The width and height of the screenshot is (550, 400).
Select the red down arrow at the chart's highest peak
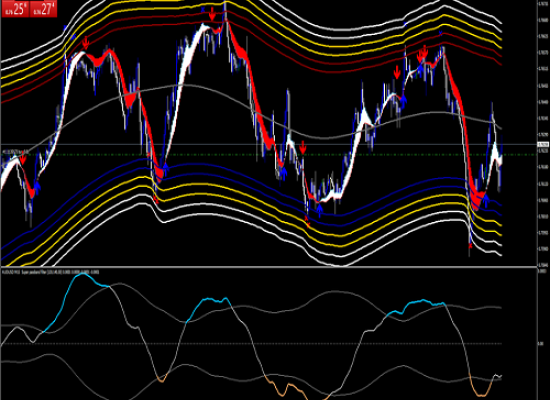212,15
